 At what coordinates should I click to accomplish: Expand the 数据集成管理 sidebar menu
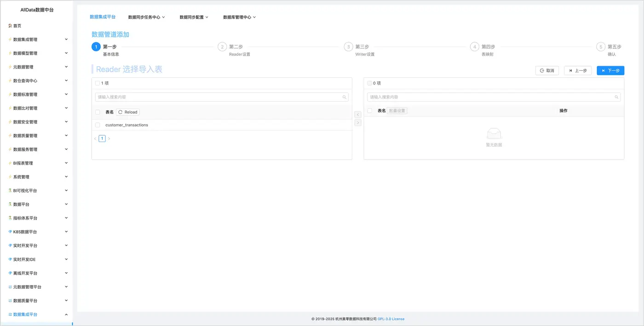click(x=66, y=40)
